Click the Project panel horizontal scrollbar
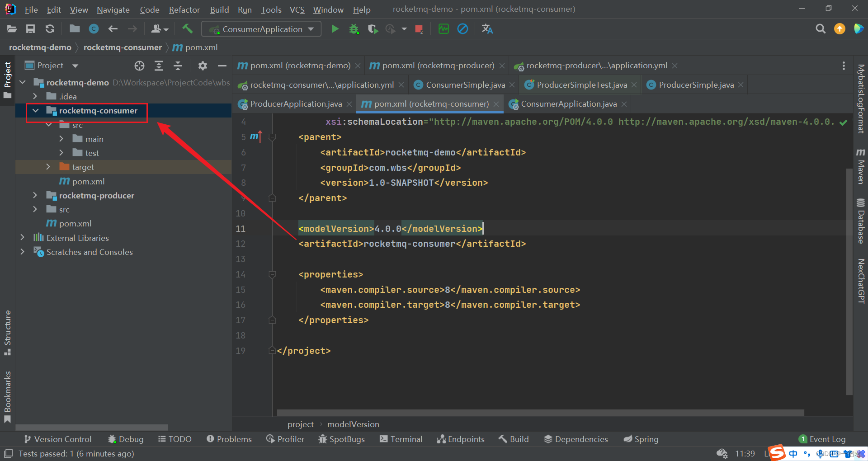This screenshot has height=461, width=868. click(92, 427)
